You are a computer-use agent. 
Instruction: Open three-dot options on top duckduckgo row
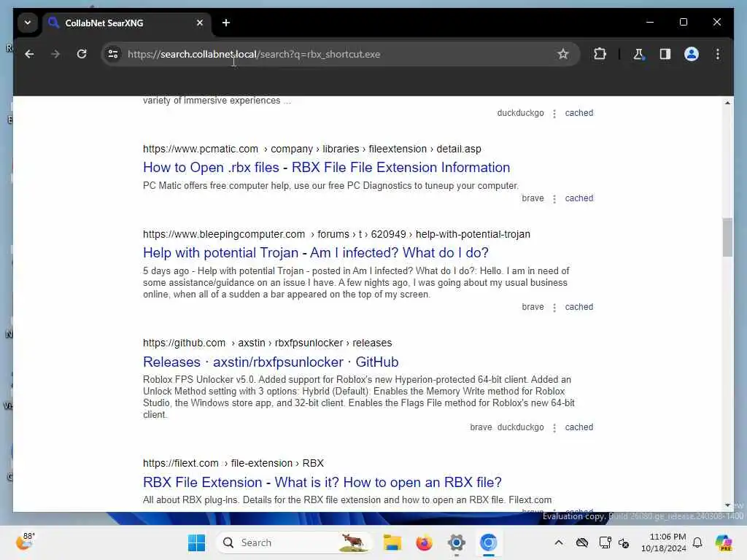click(x=554, y=113)
